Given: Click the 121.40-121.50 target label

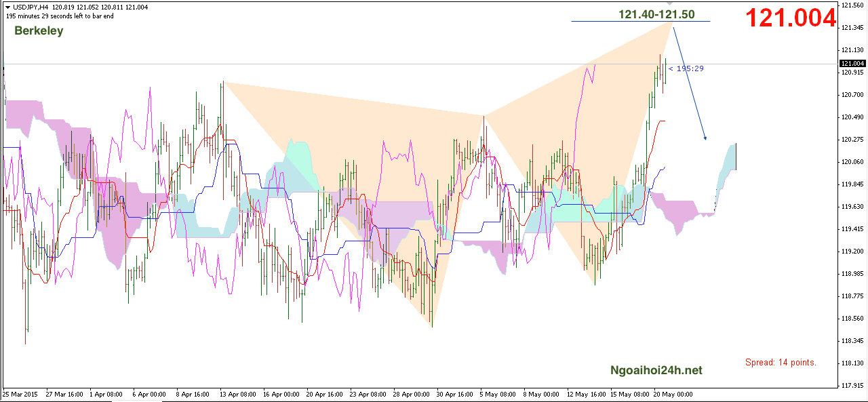Looking at the screenshot, I should 656,14.
